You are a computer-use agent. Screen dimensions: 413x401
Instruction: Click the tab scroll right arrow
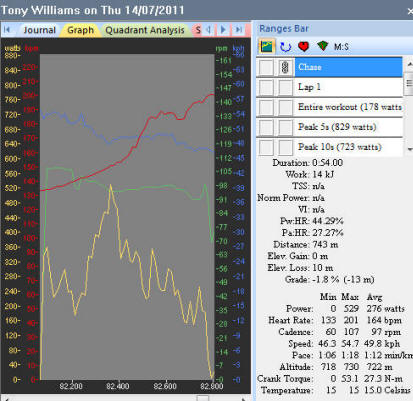click(223, 30)
